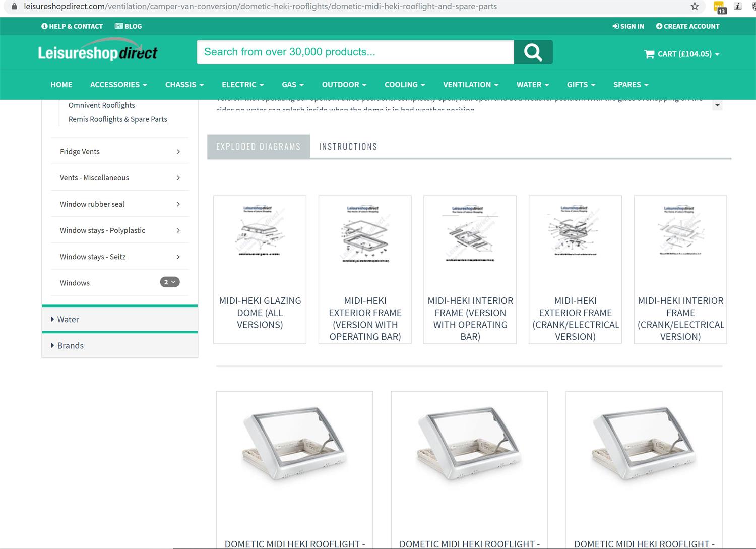Open Interior Frame operating bar diagram thumbnail
This screenshot has width=756, height=549.
[x=470, y=233]
